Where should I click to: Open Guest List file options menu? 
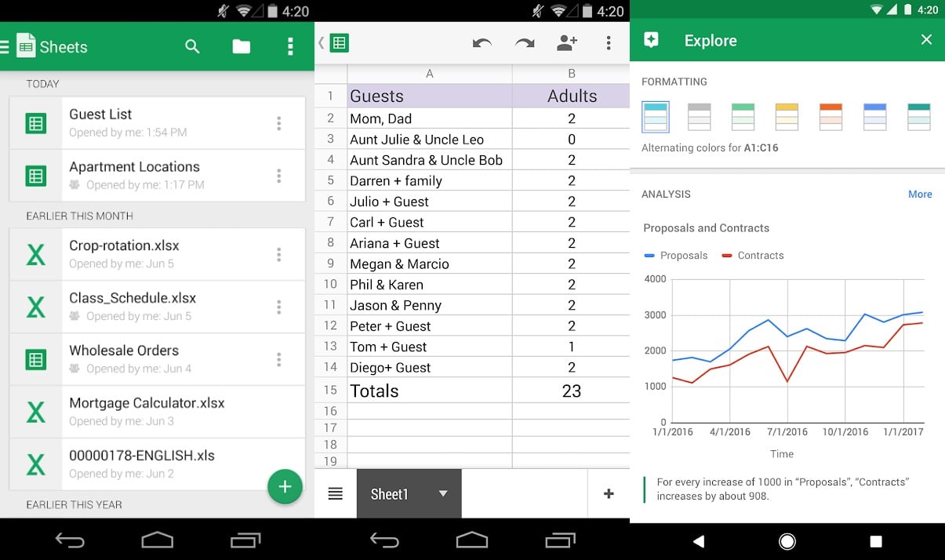tap(278, 123)
